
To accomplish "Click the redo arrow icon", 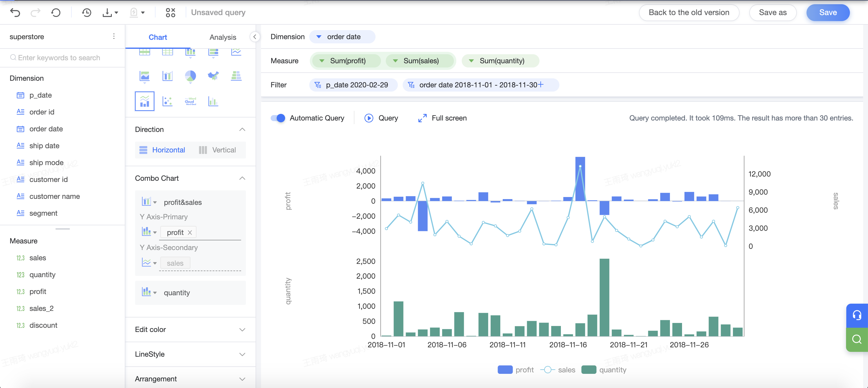I will (35, 12).
